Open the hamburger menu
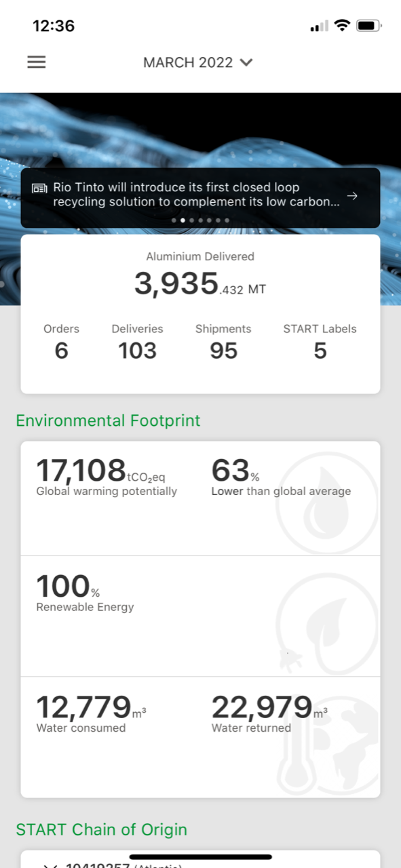The height and width of the screenshot is (868, 401). (x=36, y=62)
